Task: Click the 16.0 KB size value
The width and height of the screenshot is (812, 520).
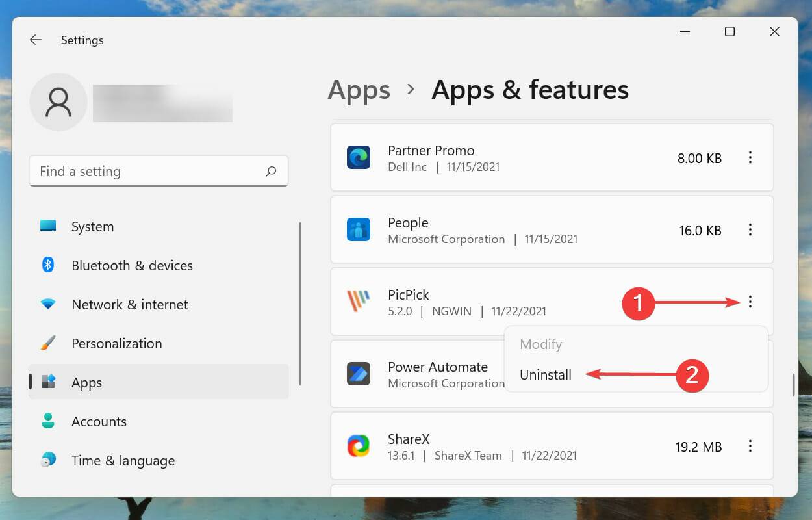Action: point(700,231)
